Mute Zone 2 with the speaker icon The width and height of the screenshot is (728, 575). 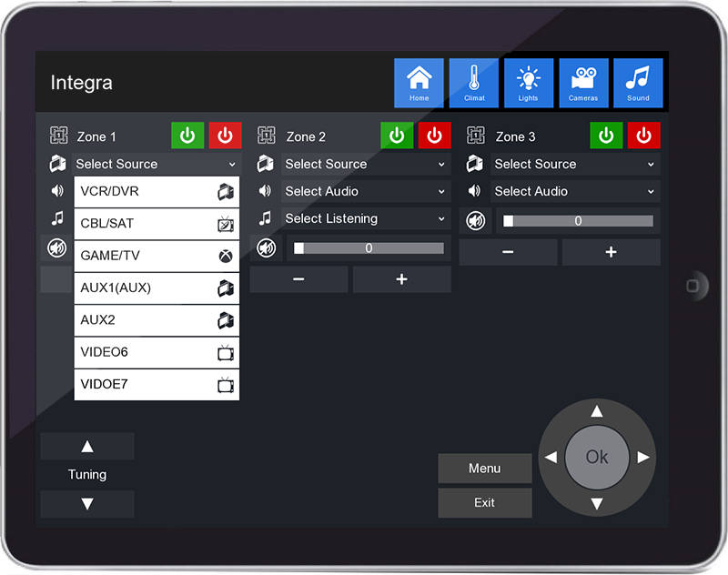coord(266,247)
